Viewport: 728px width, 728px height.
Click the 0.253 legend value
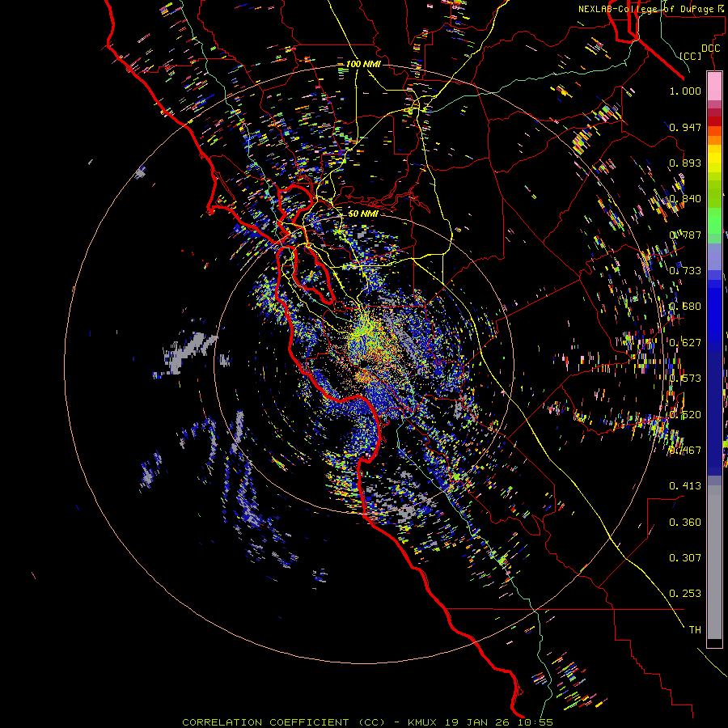[685, 594]
